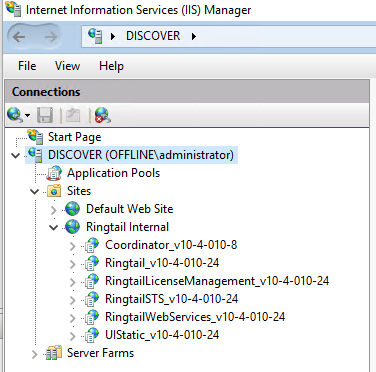376x372 pixels.
Task: Click the Ringtail Internal globe icon
Action: (72, 227)
